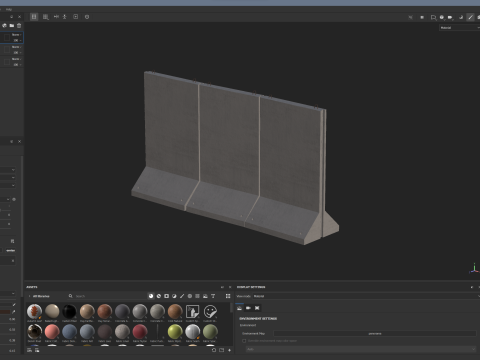480x360 pixels.
Task: Click the camera icon in top right toolbar
Action: click(x=450, y=17)
